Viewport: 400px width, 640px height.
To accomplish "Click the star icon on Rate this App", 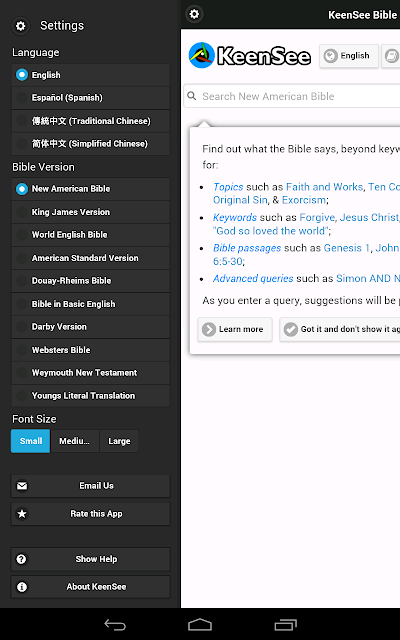I will [x=22, y=514].
